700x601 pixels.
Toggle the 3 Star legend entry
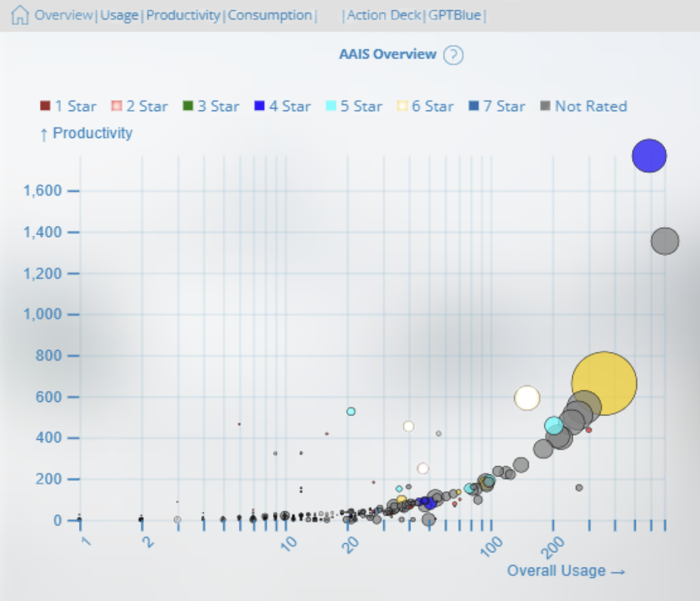tap(211, 107)
